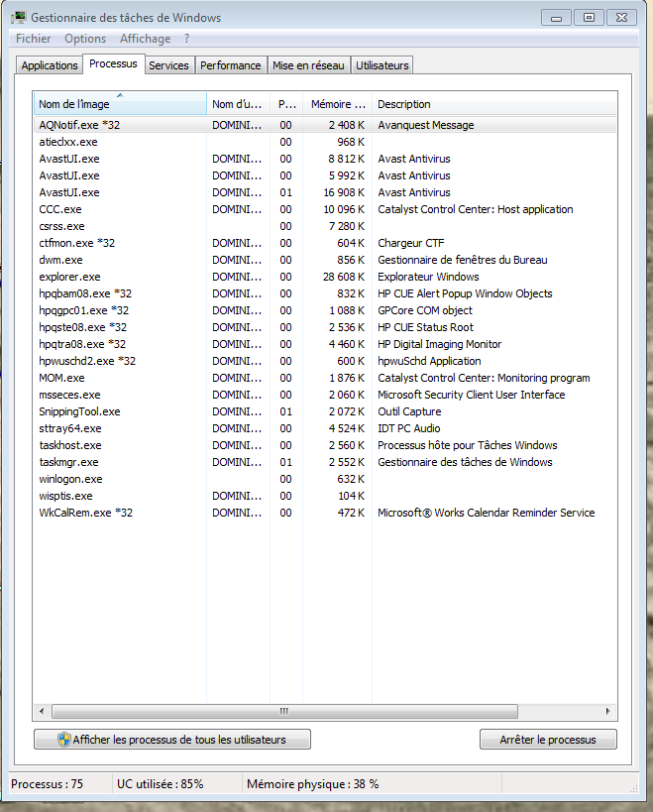This screenshot has height=812, width=653.
Task: Click Arrêter le processus button
Action: [x=548, y=740]
